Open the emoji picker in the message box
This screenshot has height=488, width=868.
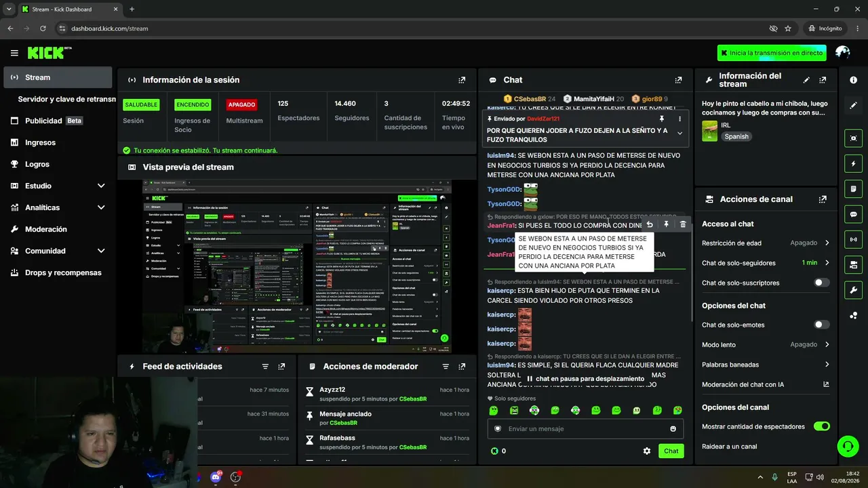point(673,429)
